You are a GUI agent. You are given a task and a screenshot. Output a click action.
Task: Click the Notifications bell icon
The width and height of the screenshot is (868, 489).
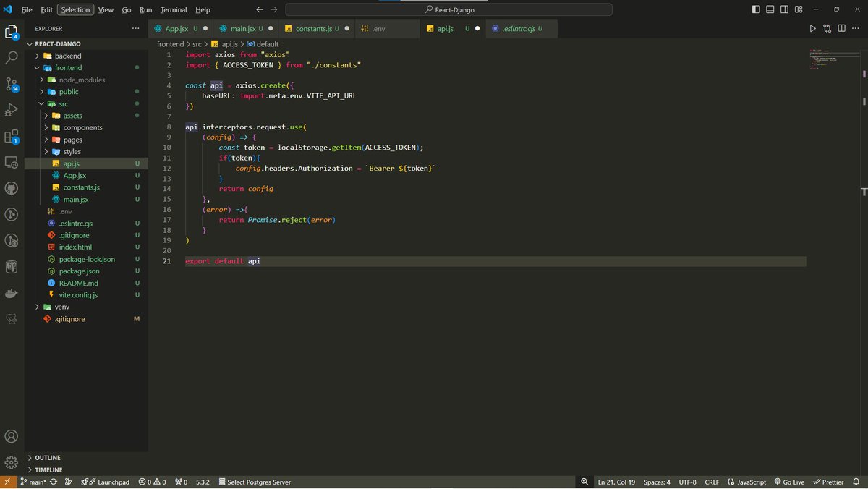pos(858,482)
